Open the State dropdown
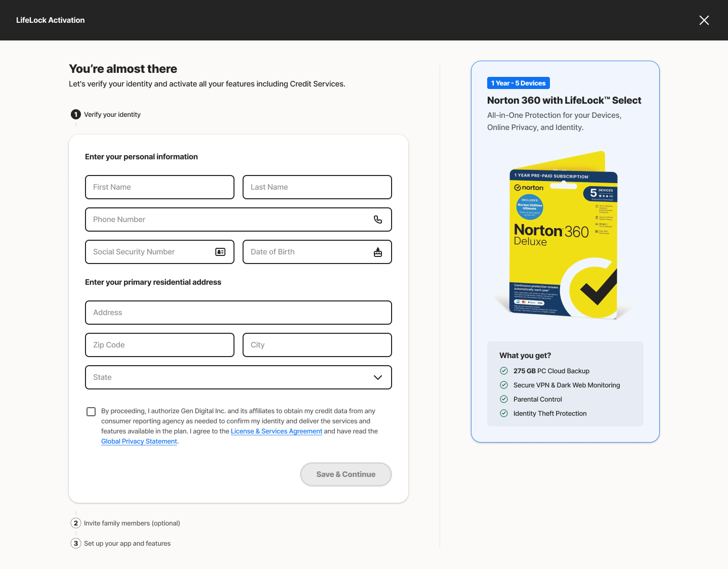728x569 pixels. [238, 377]
